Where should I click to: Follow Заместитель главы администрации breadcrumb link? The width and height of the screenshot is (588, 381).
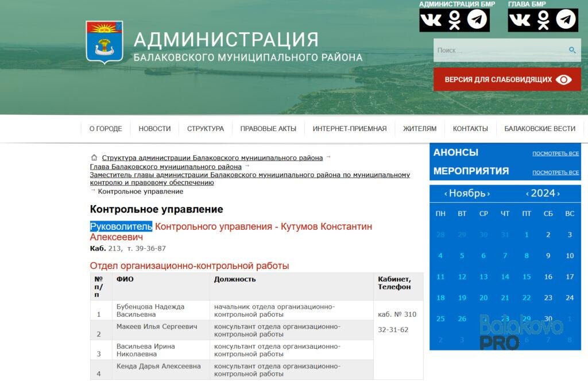coord(250,179)
